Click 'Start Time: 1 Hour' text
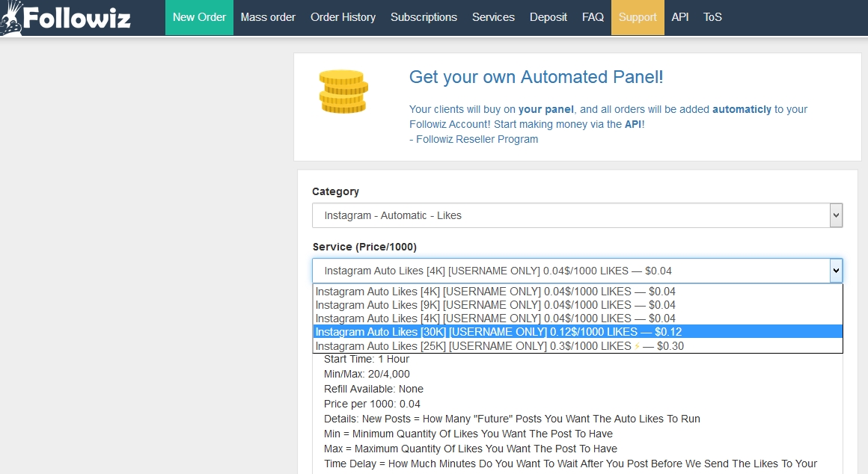Viewport: 868px width, 474px height. click(367, 359)
